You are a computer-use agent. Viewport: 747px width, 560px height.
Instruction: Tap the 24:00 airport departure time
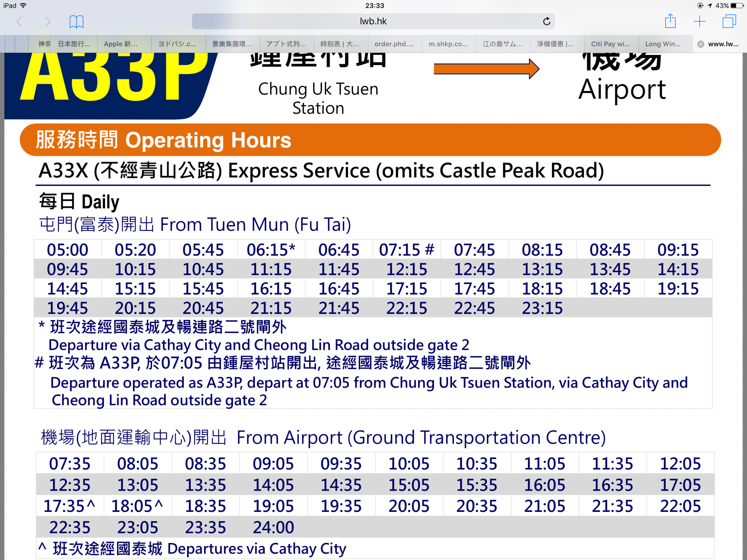(273, 527)
